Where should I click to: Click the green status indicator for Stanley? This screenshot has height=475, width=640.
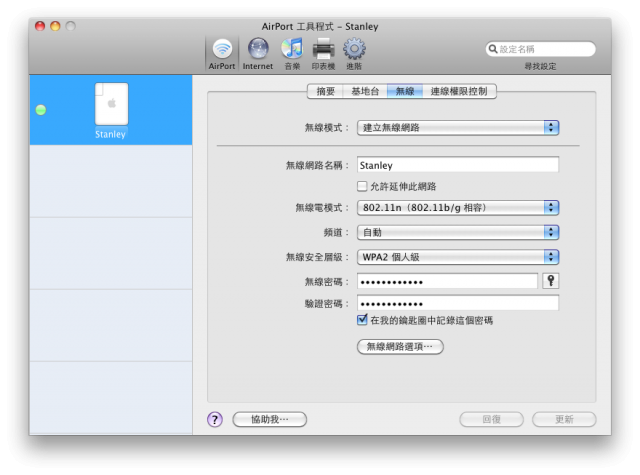[x=41, y=110]
